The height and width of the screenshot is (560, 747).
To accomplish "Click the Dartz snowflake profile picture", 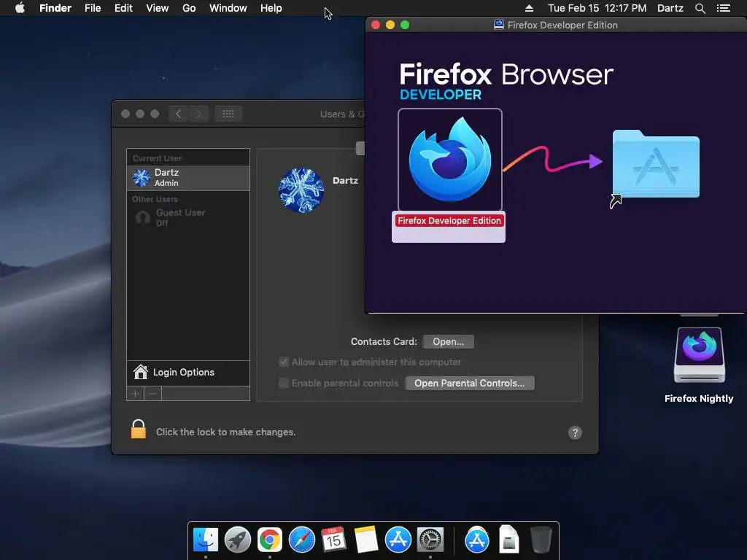I will click(x=301, y=190).
